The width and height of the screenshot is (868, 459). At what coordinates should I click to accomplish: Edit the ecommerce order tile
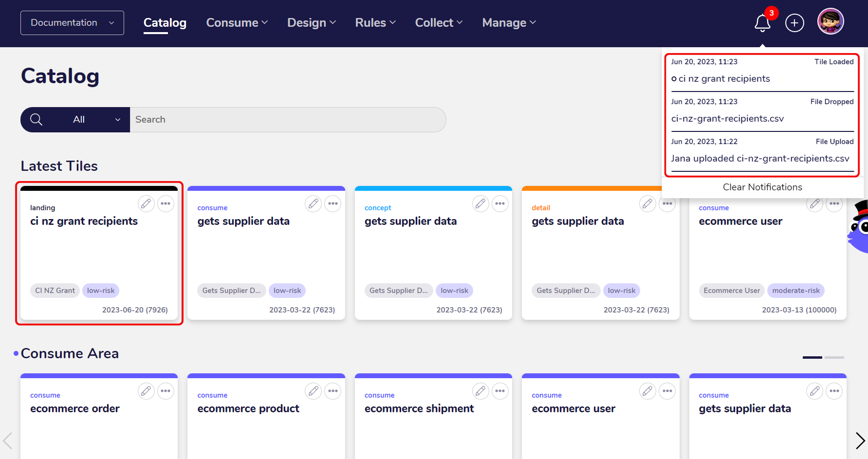(x=146, y=391)
